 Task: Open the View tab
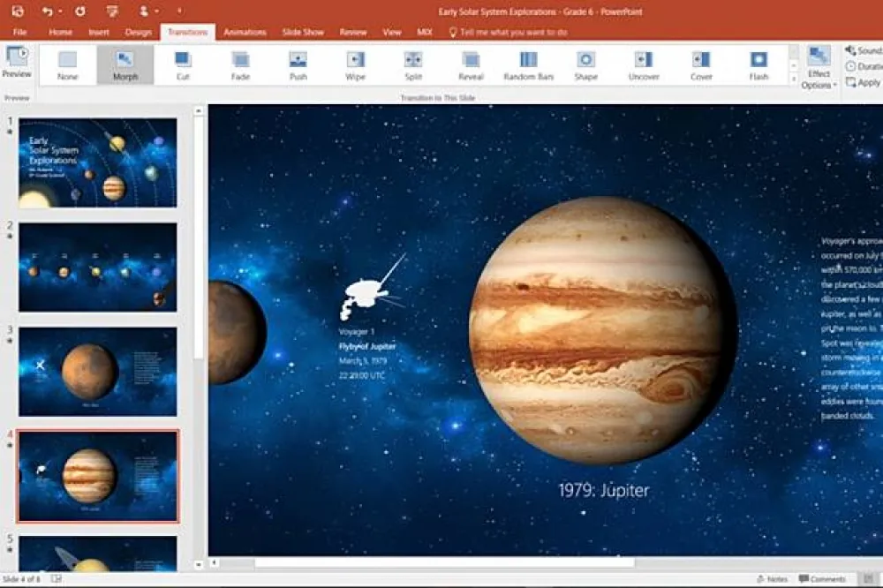tap(392, 32)
